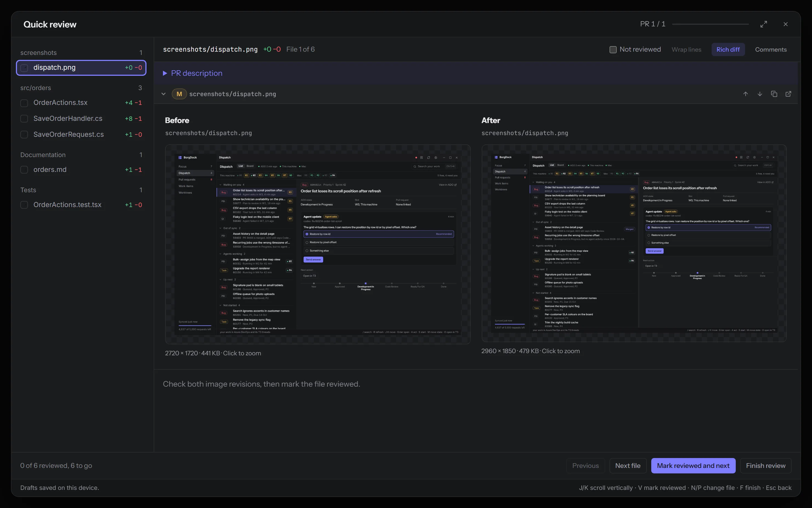Expand the quick review to fullscreen
Viewport: 812px width, 508px height.
[x=763, y=24]
